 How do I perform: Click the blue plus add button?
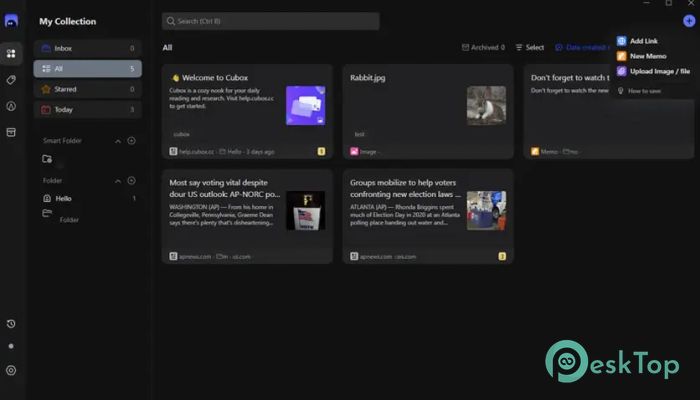point(689,21)
